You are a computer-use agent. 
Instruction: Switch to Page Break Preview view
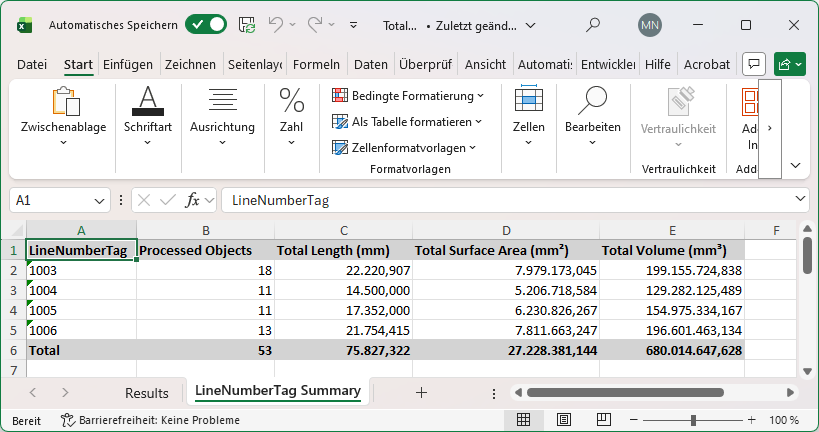click(x=604, y=420)
